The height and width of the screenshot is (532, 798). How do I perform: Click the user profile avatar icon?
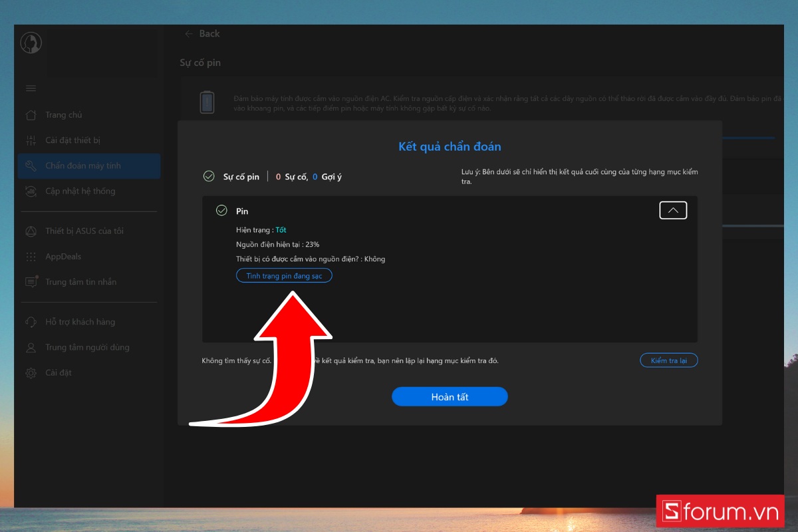pyautogui.click(x=31, y=43)
